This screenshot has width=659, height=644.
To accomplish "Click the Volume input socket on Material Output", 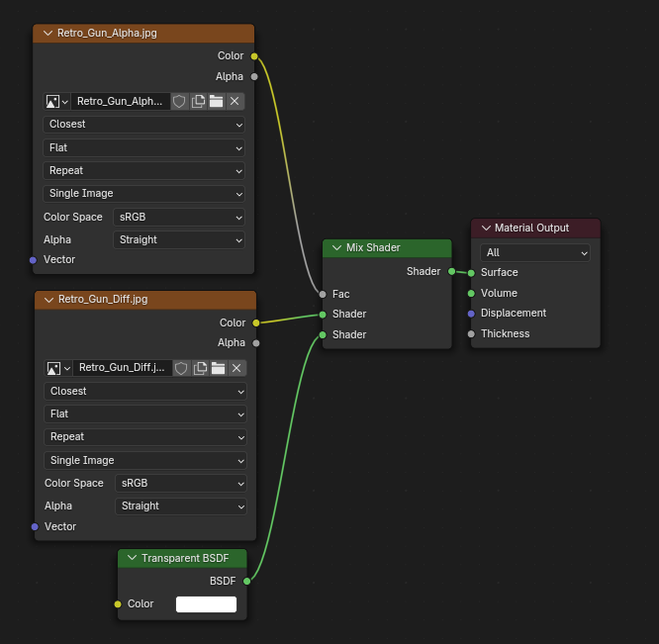I will [471, 293].
